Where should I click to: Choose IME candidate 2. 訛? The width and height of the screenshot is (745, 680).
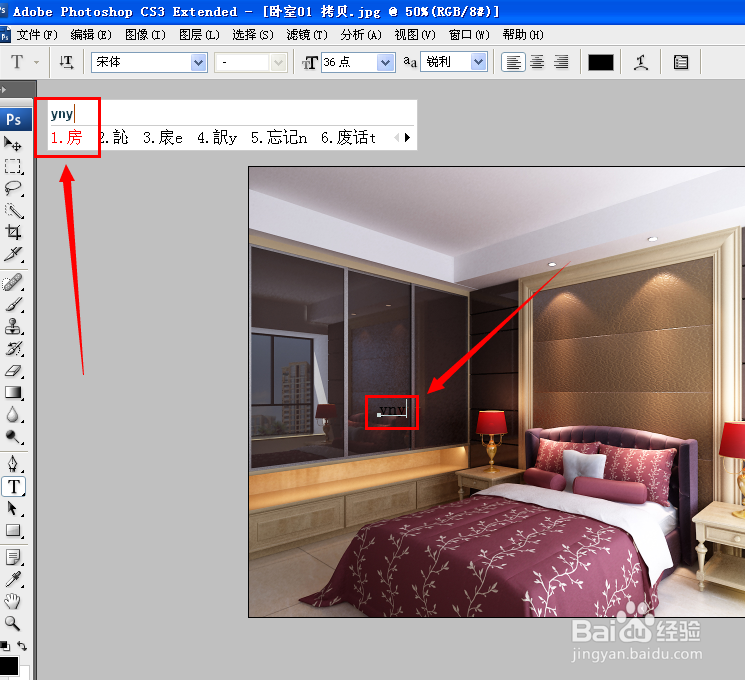[115, 138]
